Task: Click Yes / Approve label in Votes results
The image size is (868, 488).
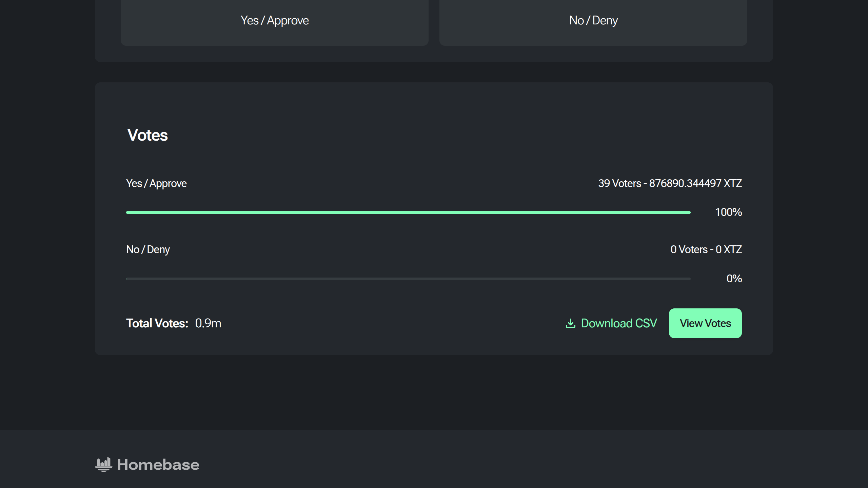Action: [x=156, y=183]
